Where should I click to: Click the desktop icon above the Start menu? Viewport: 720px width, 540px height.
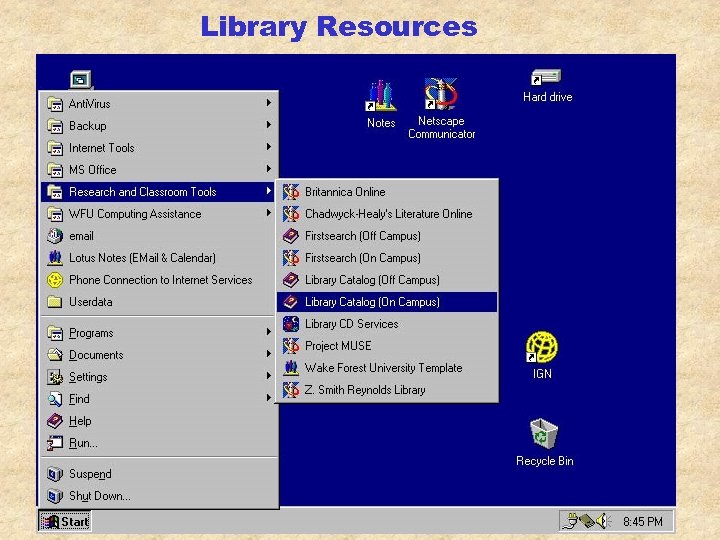pyautogui.click(x=81, y=79)
